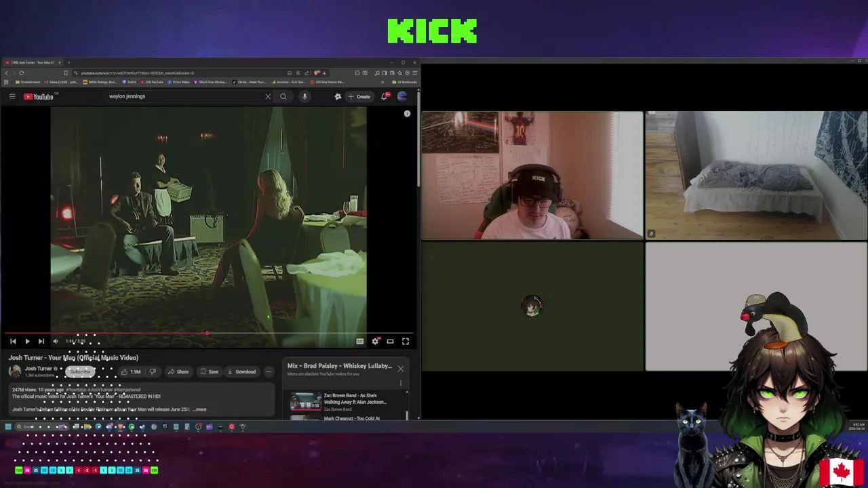This screenshot has height=488, width=868.
Task: Select the streamer webcam feed
Action: point(532,176)
